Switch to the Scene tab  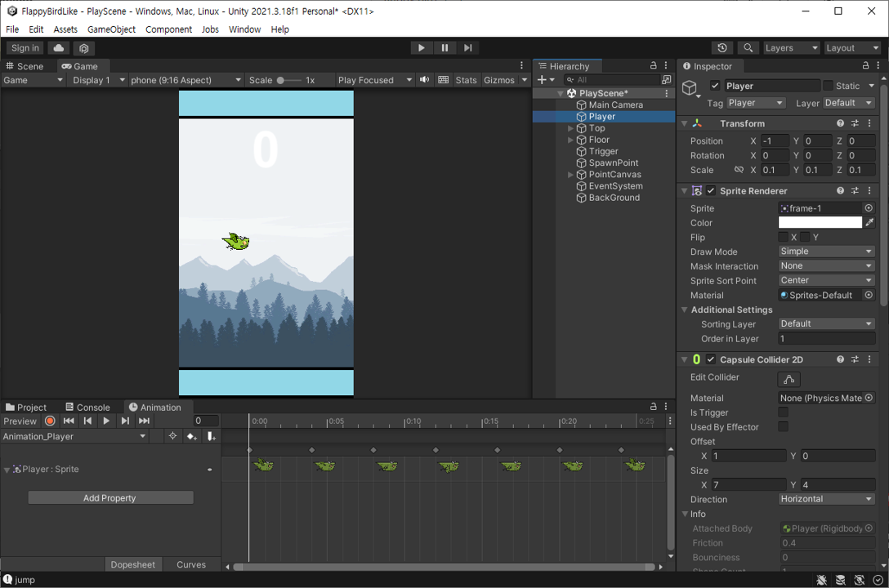(x=25, y=66)
